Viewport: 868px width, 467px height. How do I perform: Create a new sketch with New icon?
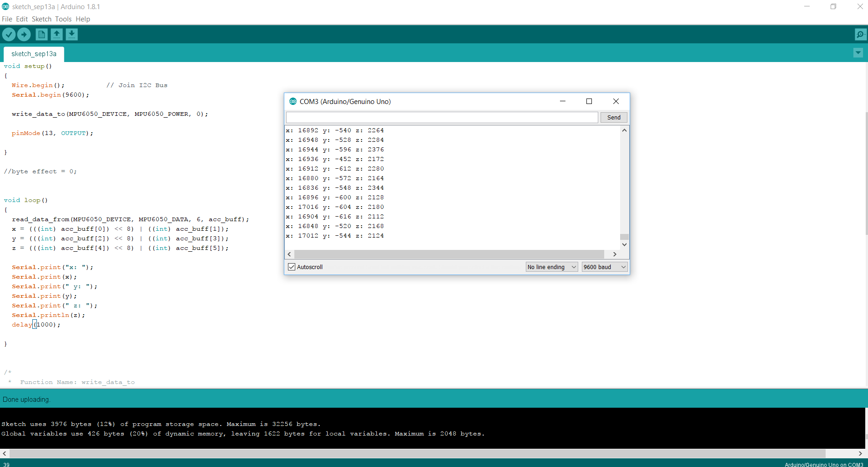click(41, 34)
